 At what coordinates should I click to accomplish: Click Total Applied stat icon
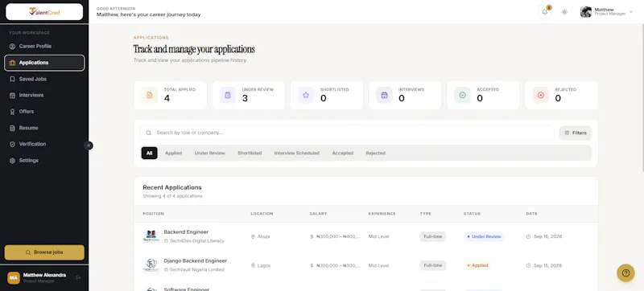click(x=150, y=95)
